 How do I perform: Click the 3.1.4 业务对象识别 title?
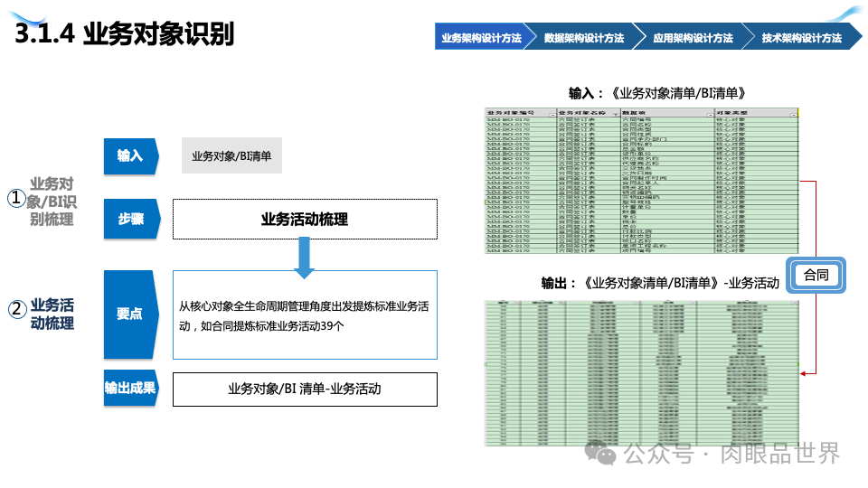125,33
